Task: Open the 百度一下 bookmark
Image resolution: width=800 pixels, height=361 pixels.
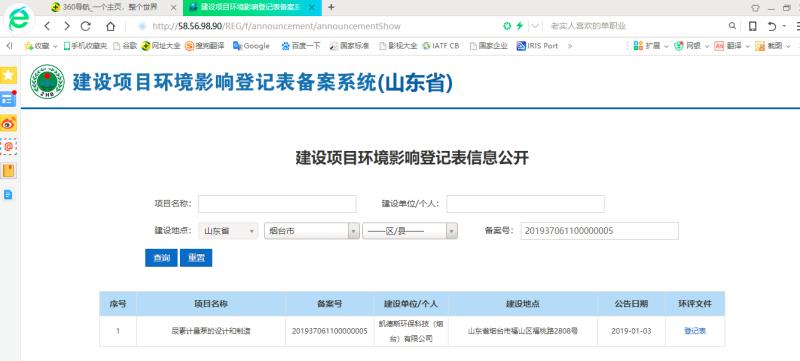Action: (301, 46)
